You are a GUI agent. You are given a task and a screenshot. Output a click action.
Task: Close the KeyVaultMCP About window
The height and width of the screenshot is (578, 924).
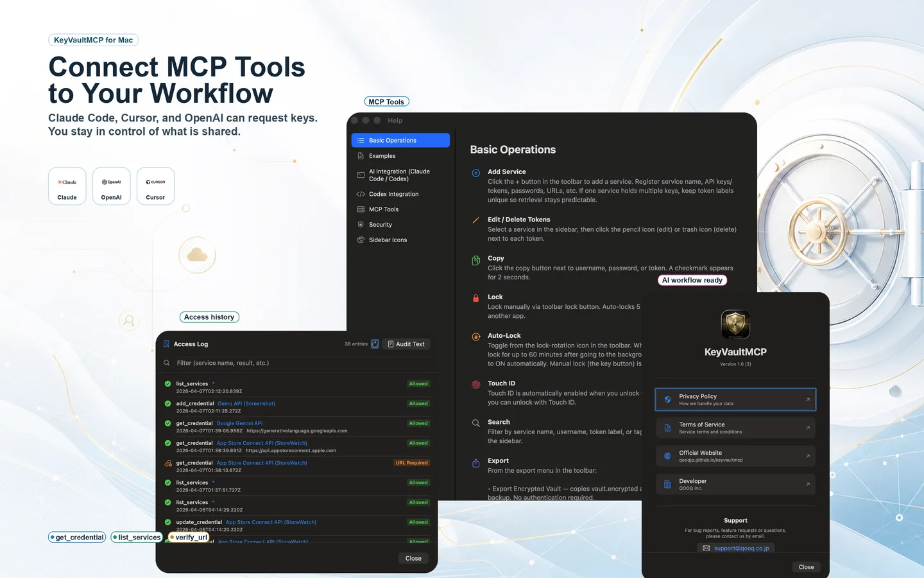tap(806, 567)
